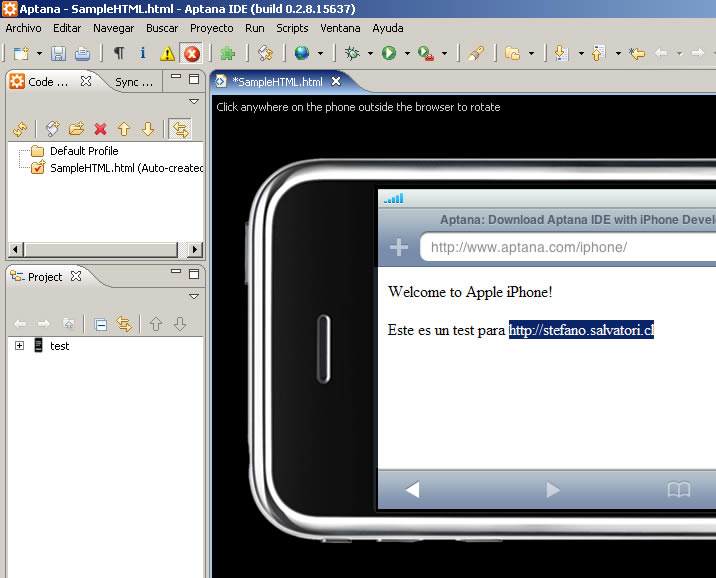Close the SampleHTML.html editor tab
This screenshot has width=716, height=578.
(336, 81)
